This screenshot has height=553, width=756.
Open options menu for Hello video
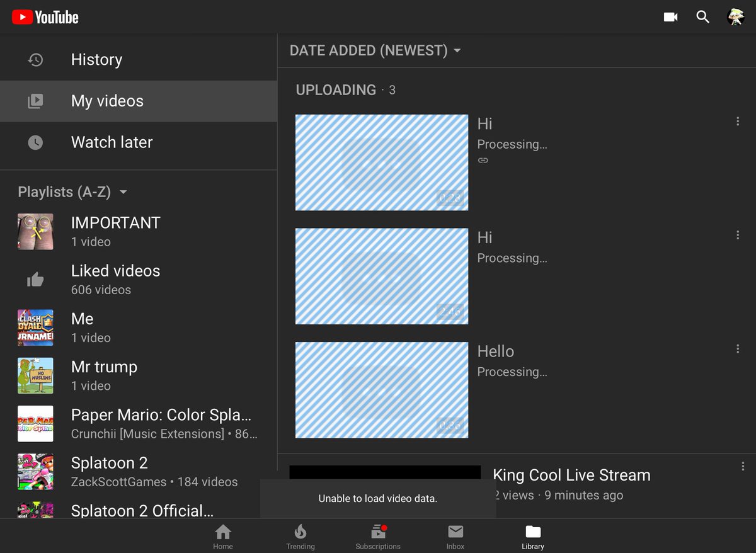click(x=738, y=349)
